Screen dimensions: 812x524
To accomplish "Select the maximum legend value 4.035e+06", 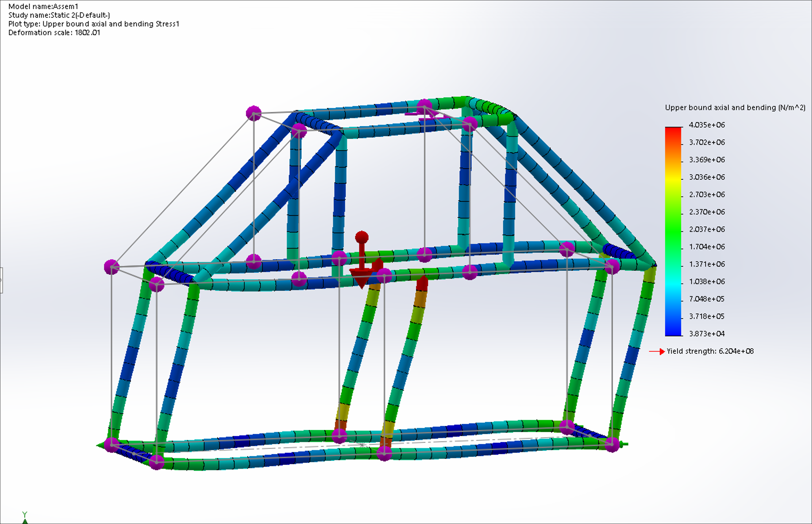I will [707, 125].
